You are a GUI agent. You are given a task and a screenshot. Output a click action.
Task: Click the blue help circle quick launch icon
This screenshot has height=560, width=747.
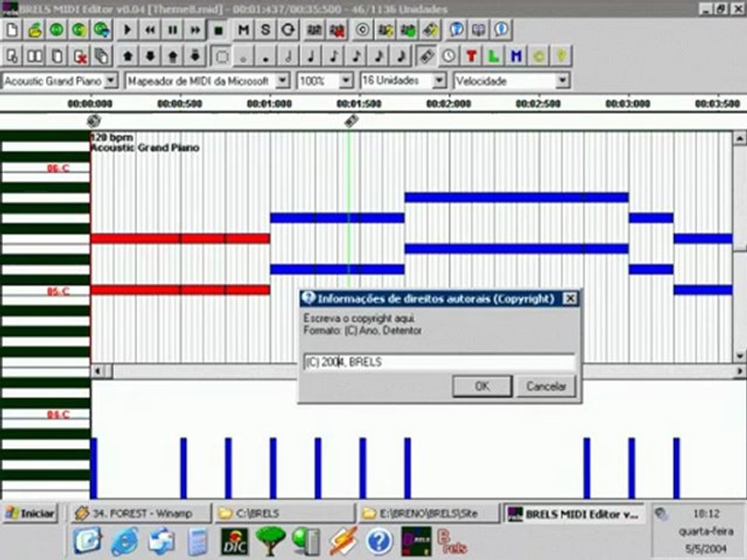click(x=379, y=542)
